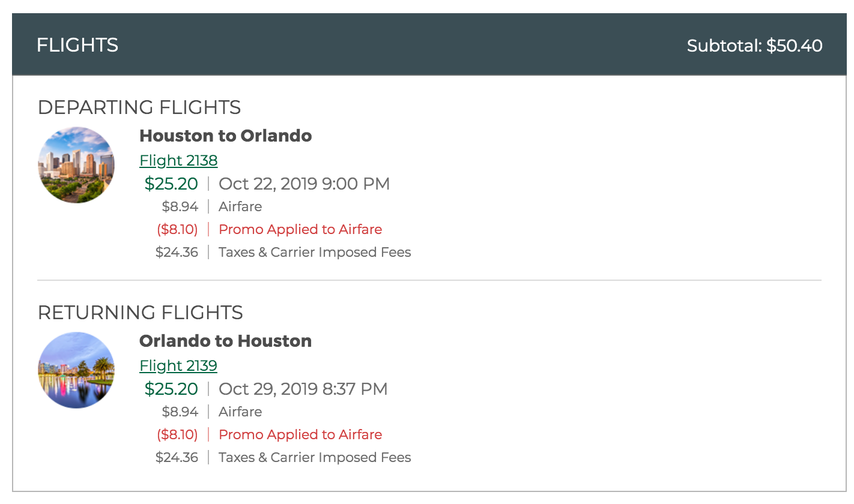Click the returning flight $25.20 price

pos(171,389)
